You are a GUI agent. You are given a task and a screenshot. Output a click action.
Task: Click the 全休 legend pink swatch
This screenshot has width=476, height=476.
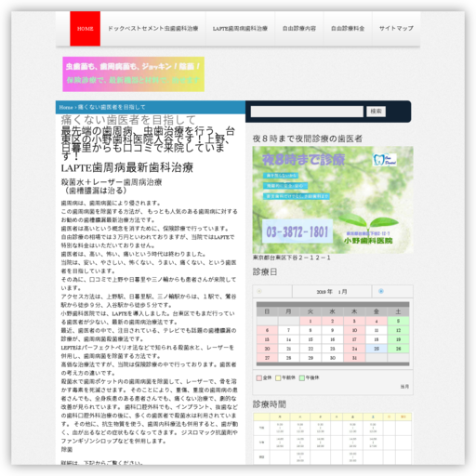click(x=259, y=378)
